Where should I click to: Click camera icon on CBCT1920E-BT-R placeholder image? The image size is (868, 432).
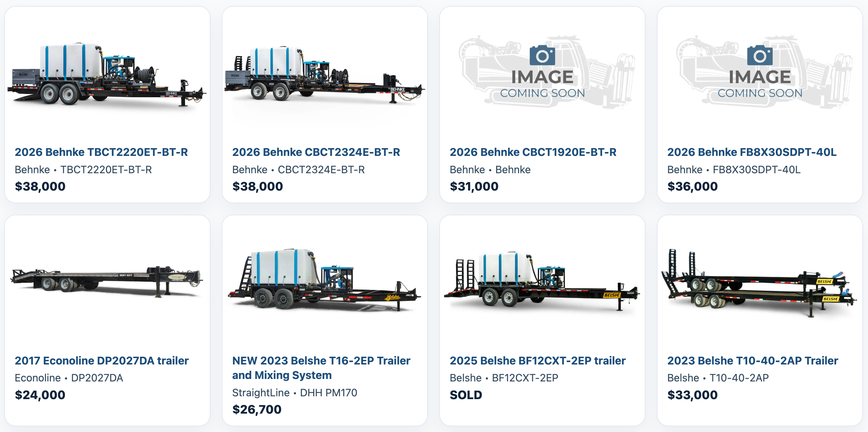542,56
